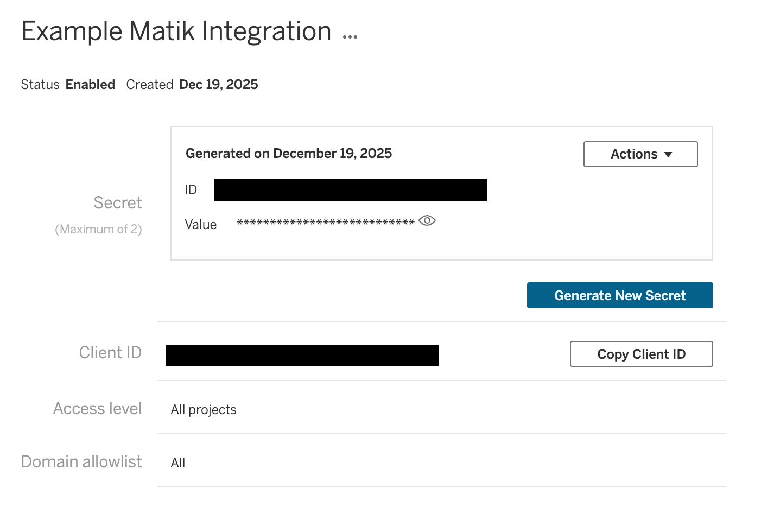This screenshot has width=774, height=532.
Task: Click the "Client ID" row label
Action: (110, 353)
